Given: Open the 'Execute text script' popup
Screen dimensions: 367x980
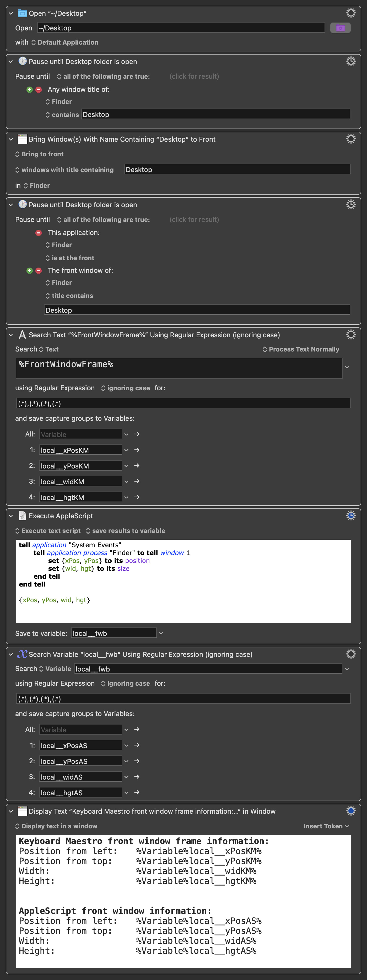Looking at the screenshot, I should tap(47, 531).
